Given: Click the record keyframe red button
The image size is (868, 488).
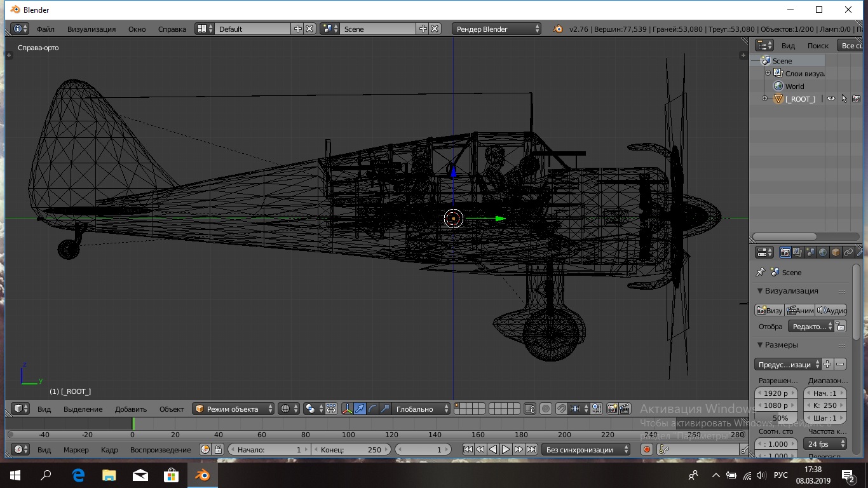Looking at the screenshot, I should tap(647, 450).
